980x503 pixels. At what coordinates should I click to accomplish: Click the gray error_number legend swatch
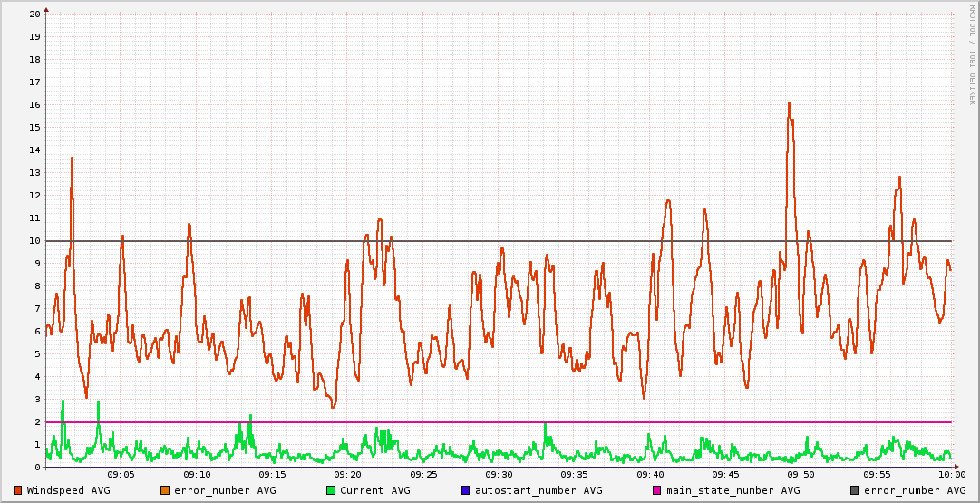pos(855,490)
